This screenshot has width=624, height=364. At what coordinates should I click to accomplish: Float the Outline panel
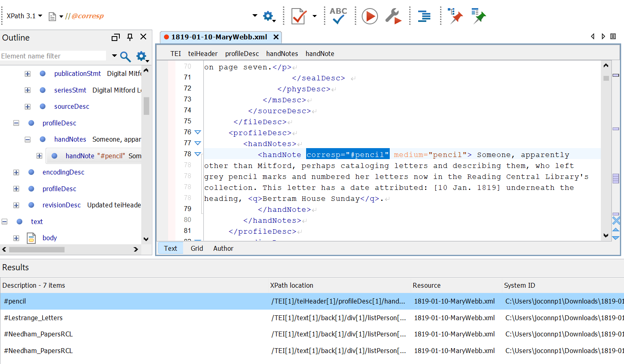(x=116, y=37)
